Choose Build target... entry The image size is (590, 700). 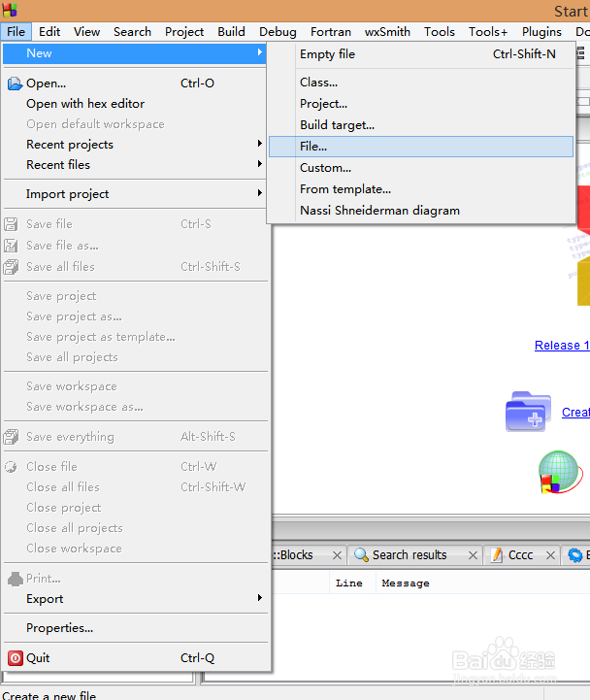(421, 125)
